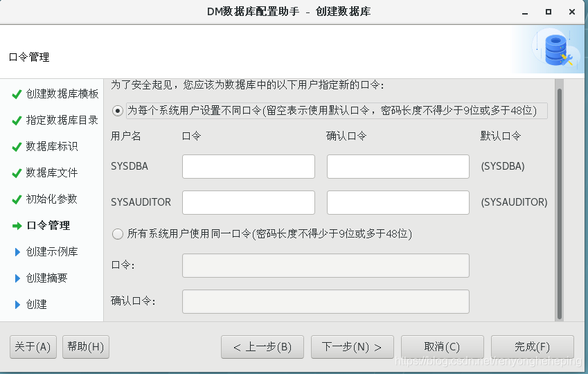This screenshot has width=588, height=374.
Task: Click the SYSDBA 口令 input field
Action: coord(248,166)
